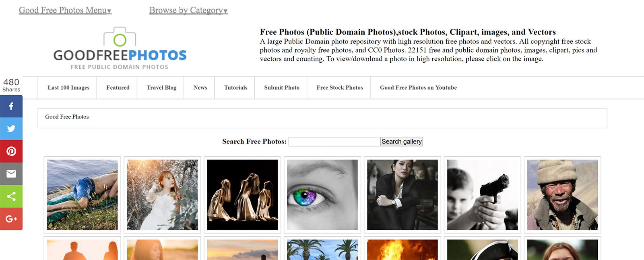This screenshot has width=644, height=260.
Task: Click the Good Free Photos breadcrumb
Action: coord(67,117)
